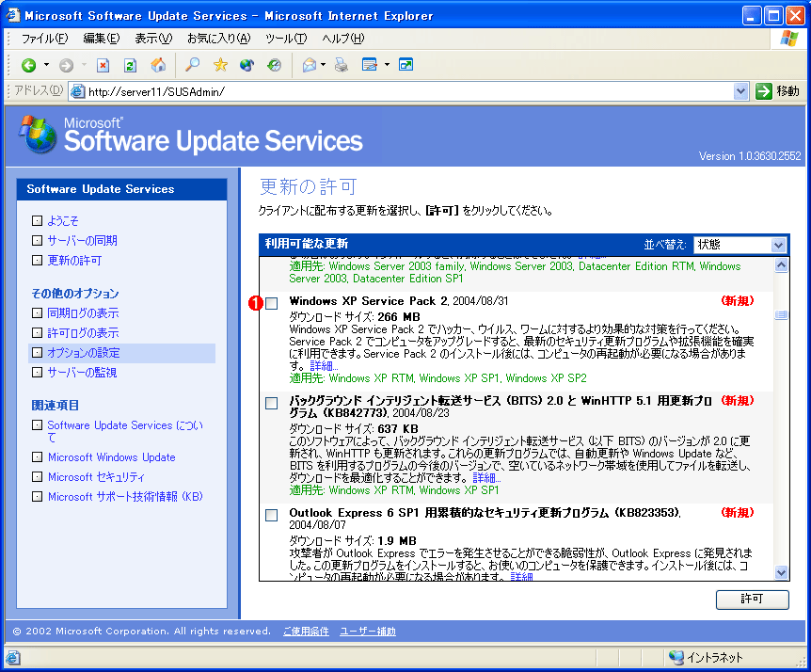This screenshot has height=672, width=811.
Task: Check the Outlook Express 6 SP1 update
Action: 272,515
